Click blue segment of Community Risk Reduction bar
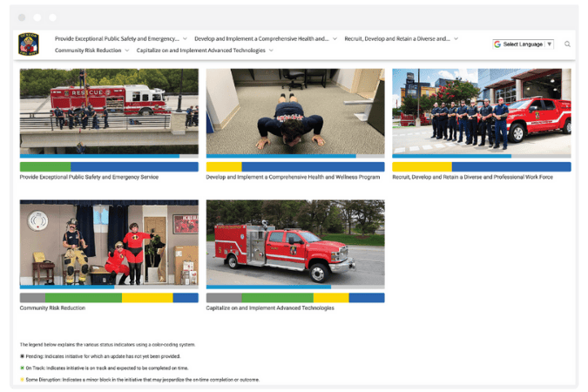 [x=186, y=298]
